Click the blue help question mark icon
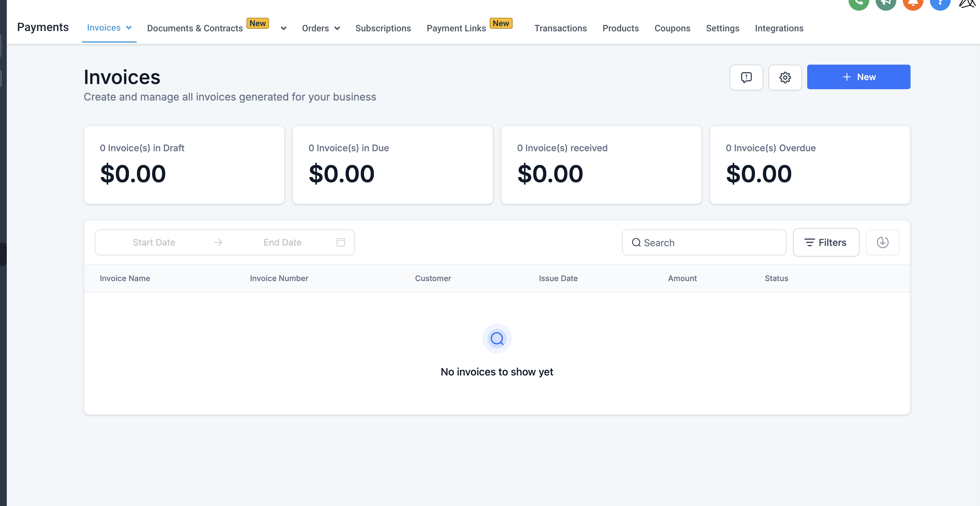The height and width of the screenshot is (506, 980). pos(940,4)
